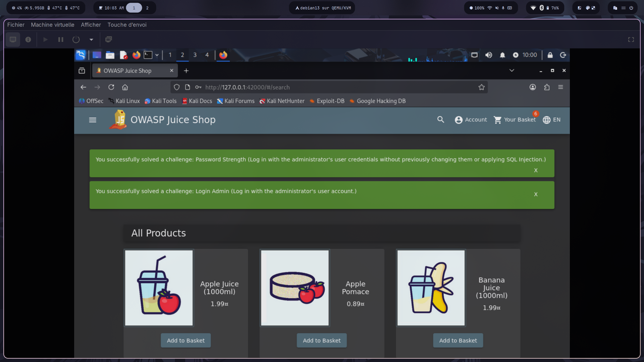Switch to Kali workspace 3
This screenshot has height=362, width=644.
[195, 55]
